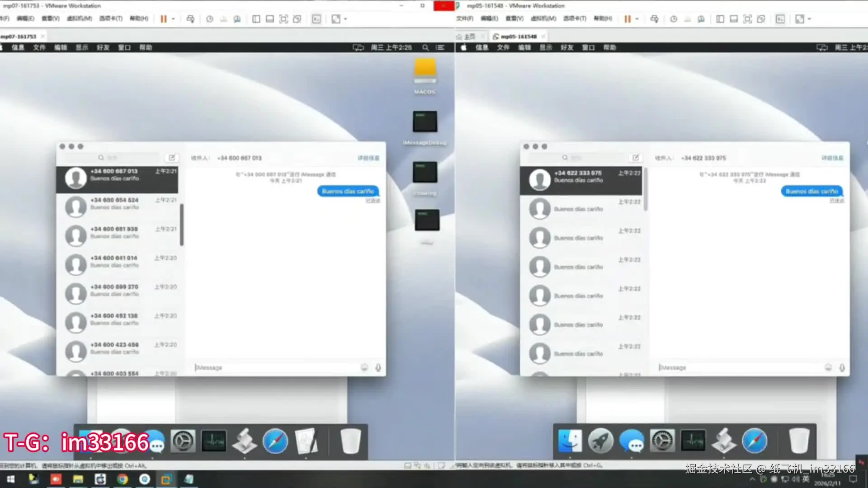Click compose new message icon in left Messages window
This screenshot has height=488, width=868.
(172, 158)
